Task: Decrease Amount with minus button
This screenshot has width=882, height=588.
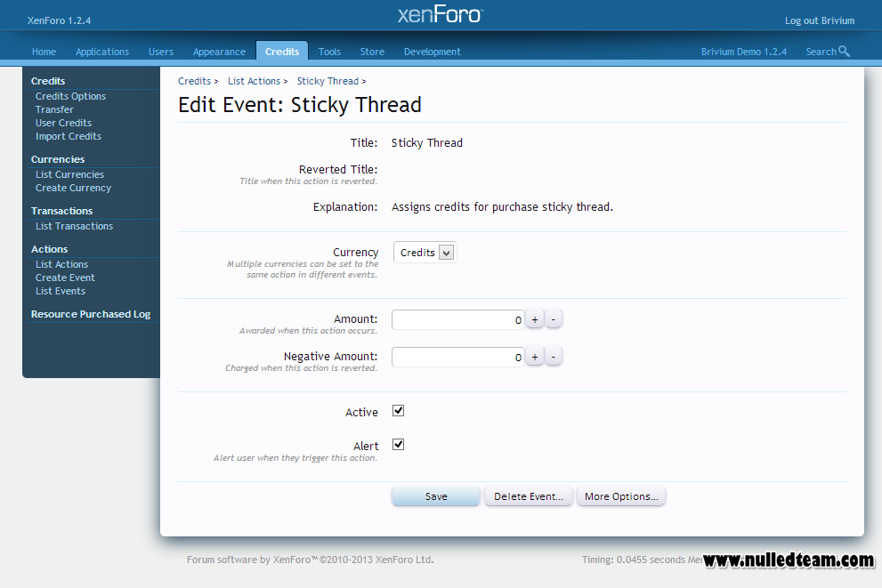Action: [x=554, y=319]
